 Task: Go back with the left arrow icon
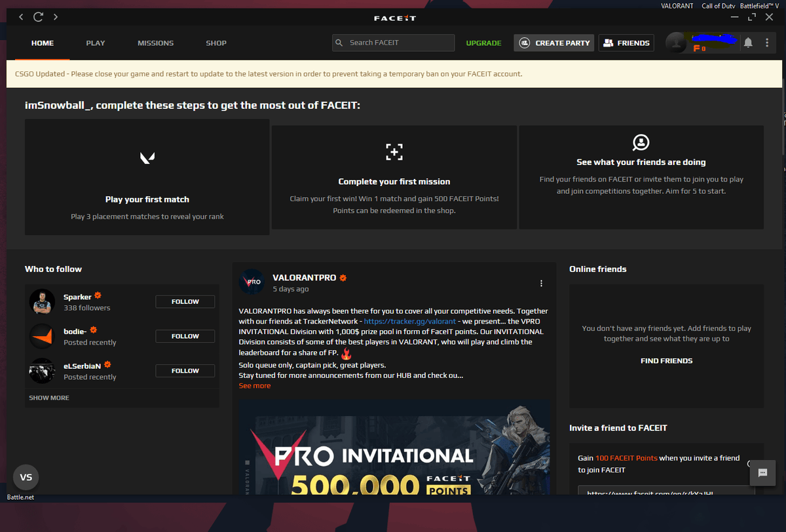(21, 17)
